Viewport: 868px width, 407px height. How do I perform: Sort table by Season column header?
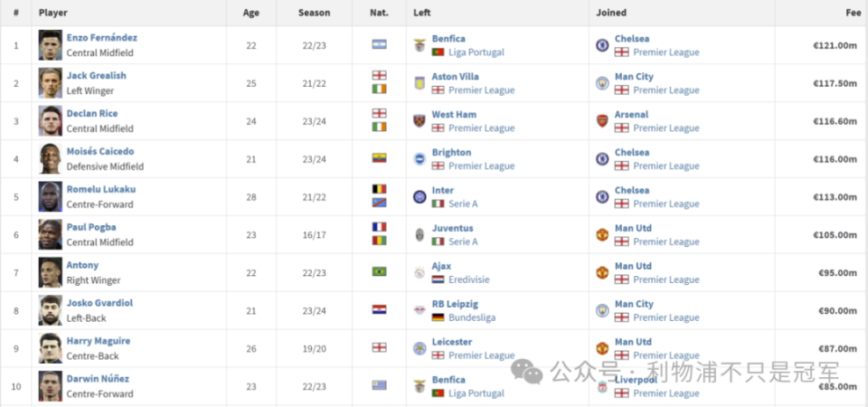pos(314,12)
